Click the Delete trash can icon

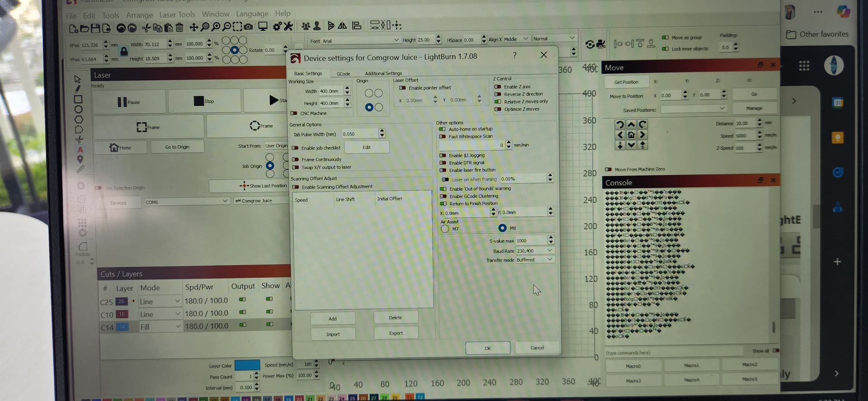click(179, 28)
